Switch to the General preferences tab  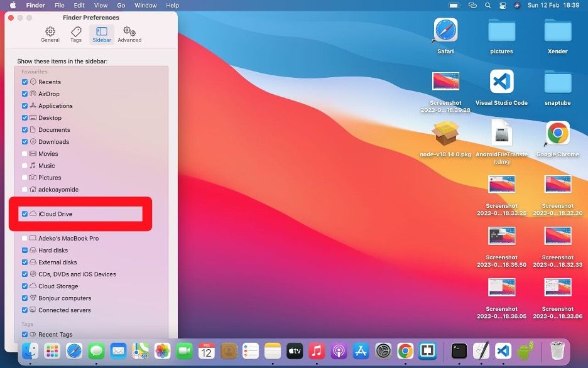(50, 35)
